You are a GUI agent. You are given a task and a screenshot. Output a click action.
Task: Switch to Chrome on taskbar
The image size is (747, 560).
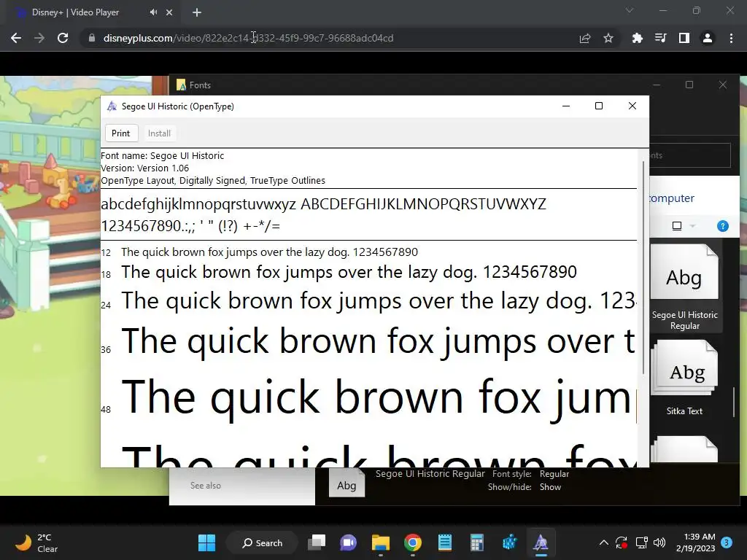pyautogui.click(x=413, y=542)
